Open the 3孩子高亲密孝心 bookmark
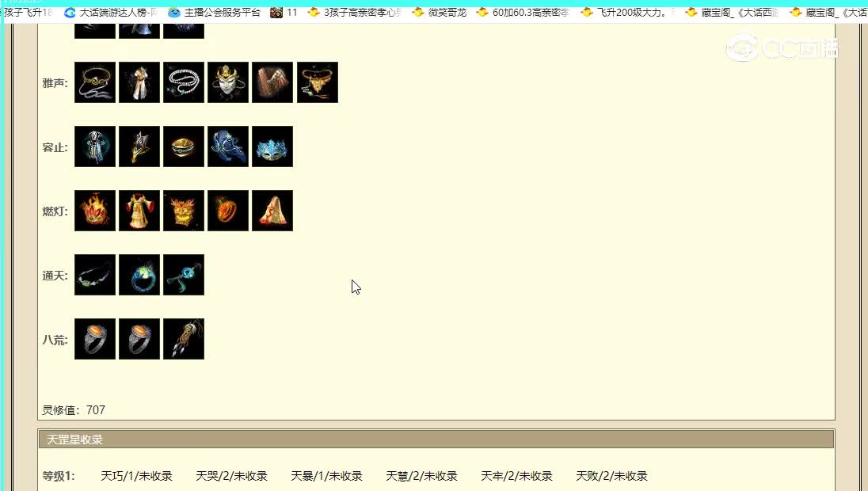 pyautogui.click(x=354, y=12)
